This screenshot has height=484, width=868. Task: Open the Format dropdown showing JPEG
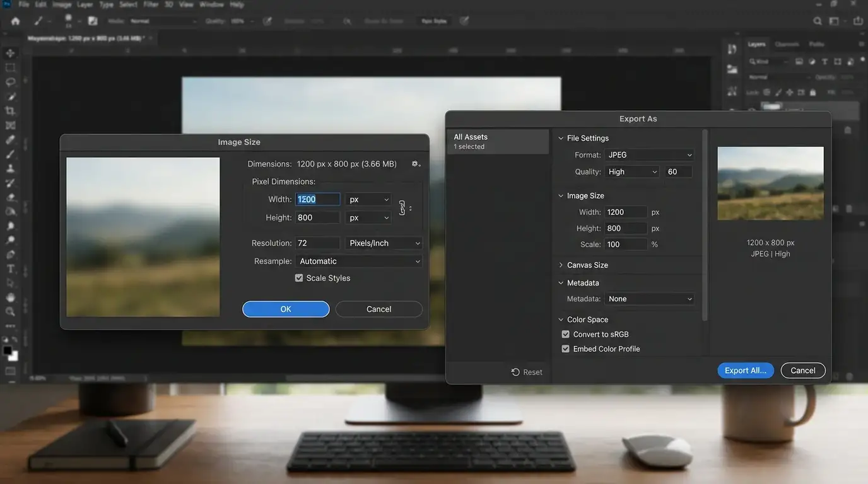pyautogui.click(x=649, y=155)
